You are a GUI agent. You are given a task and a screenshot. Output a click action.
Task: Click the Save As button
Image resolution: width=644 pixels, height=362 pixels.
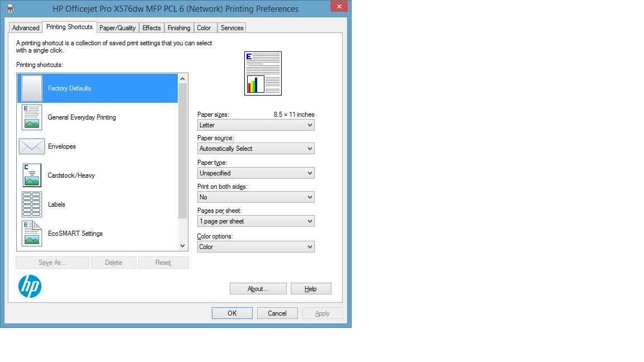(x=52, y=263)
